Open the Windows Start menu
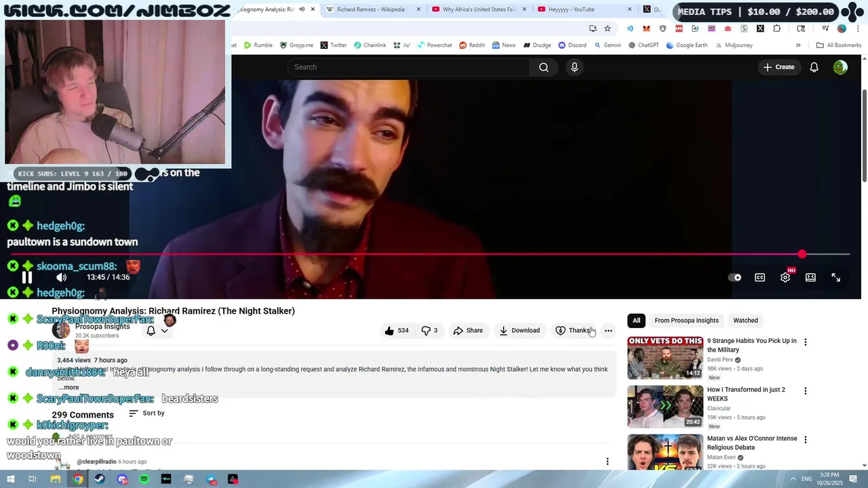The image size is (868, 488). [x=11, y=479]
